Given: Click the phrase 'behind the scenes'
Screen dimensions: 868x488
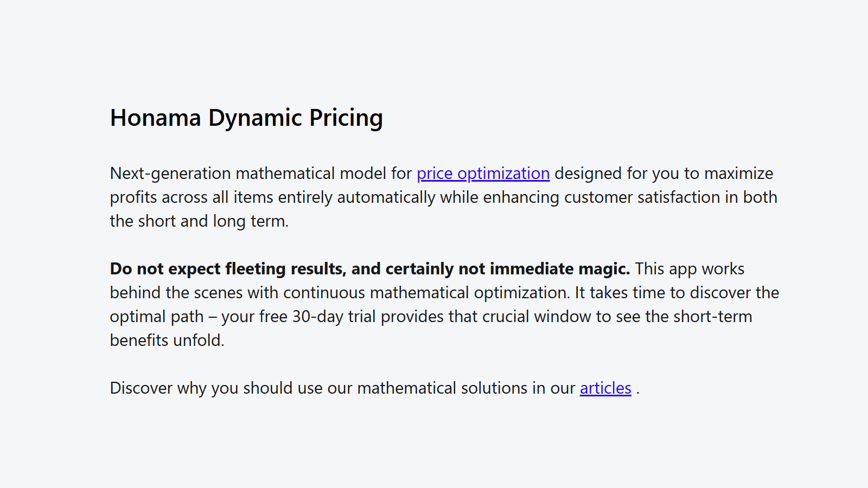Looking at the screenshot, I should 176,293.
